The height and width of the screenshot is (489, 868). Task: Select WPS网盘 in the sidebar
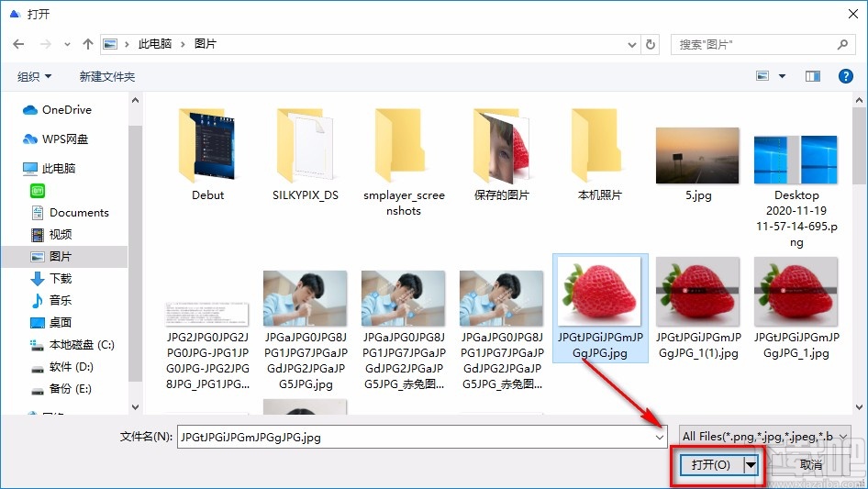pos(55,139)
